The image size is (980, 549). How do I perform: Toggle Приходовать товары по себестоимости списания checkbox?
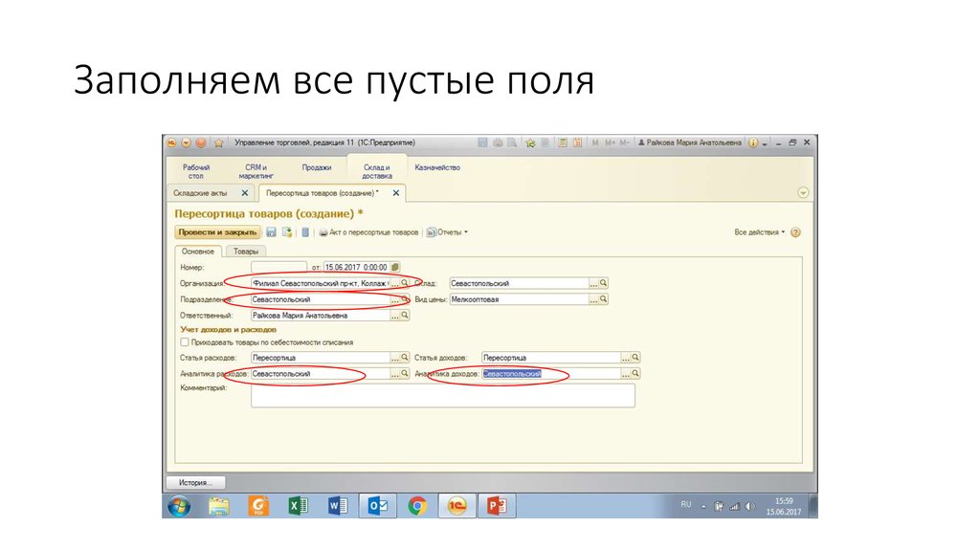click(x=185, y=342)
